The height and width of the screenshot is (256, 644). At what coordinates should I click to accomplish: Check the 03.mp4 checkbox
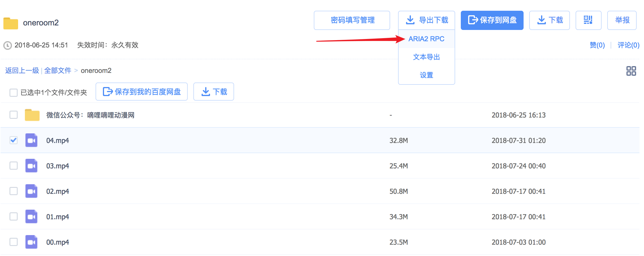(x=14, y=166)
